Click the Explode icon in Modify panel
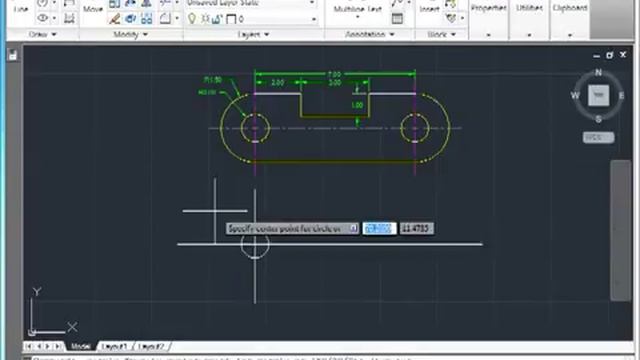 click(131, 18)
